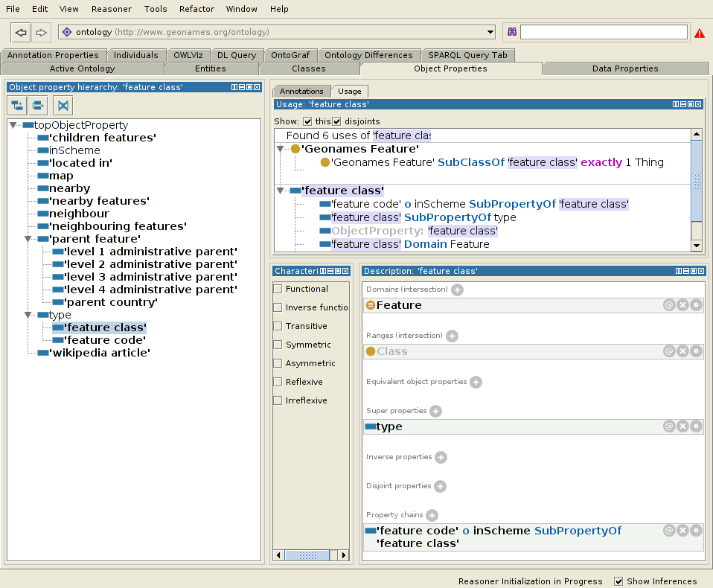This screenshot has height=588, width=713.
Task: Open the ontology URL dropdown
Action: [490, 32]
